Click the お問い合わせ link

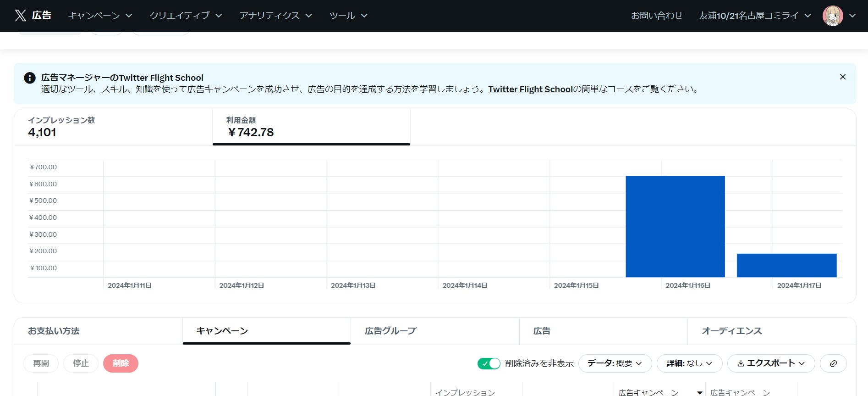pyautogui.click(x=656, y=16)
